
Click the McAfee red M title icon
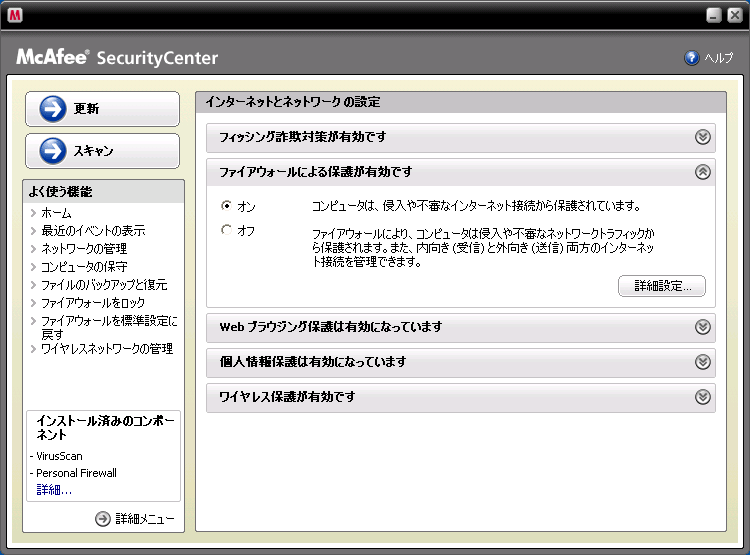click(16, 15)
